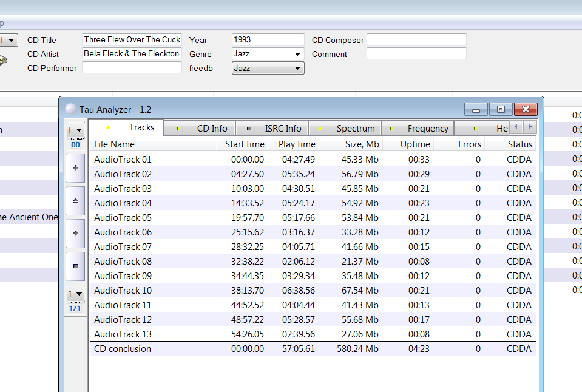The height and width of the screenshot is (392, 582).
Task: Open the Frequency tab
Action: point(418,129)
